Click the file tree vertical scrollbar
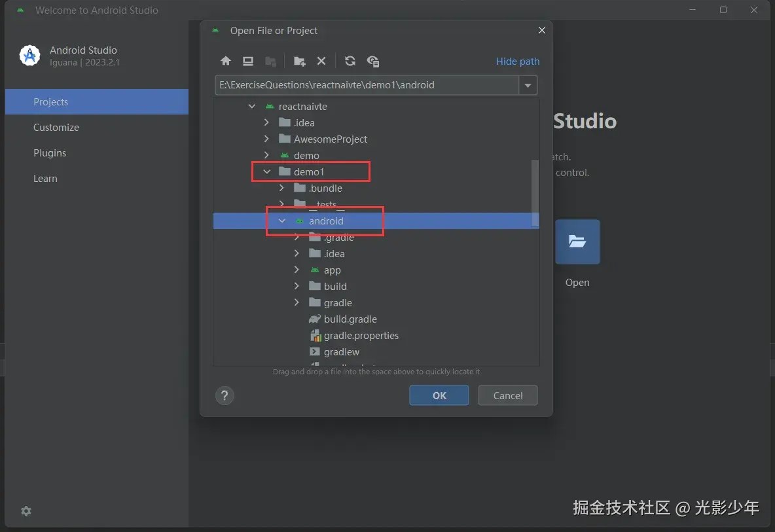This screenshot has height=532, width=775. click(535, 194)
